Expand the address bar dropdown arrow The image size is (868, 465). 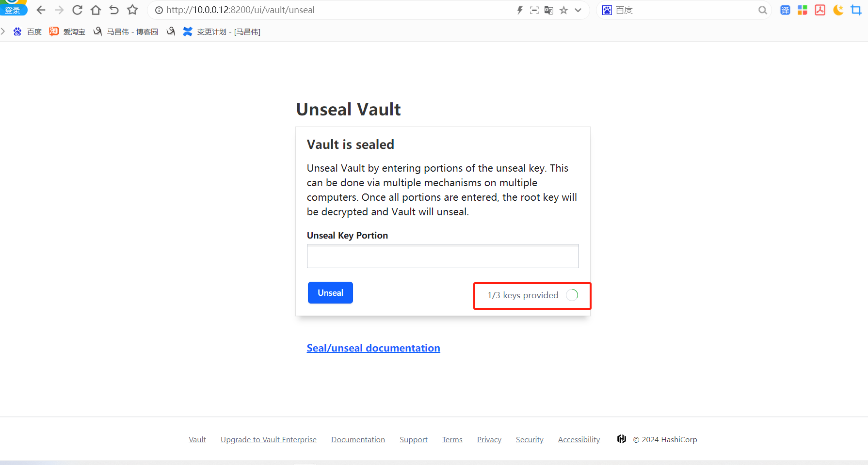pyautogui.click(x=578, y=10)
